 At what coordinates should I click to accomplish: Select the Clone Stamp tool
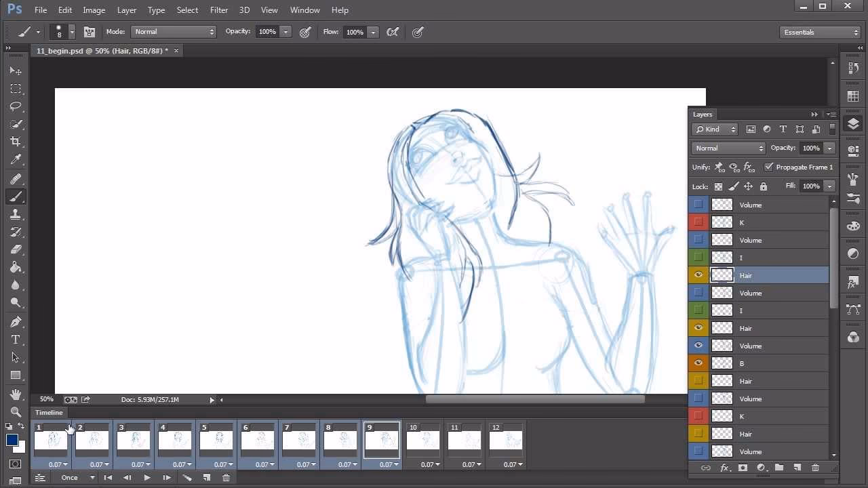[x=16, y=214]
